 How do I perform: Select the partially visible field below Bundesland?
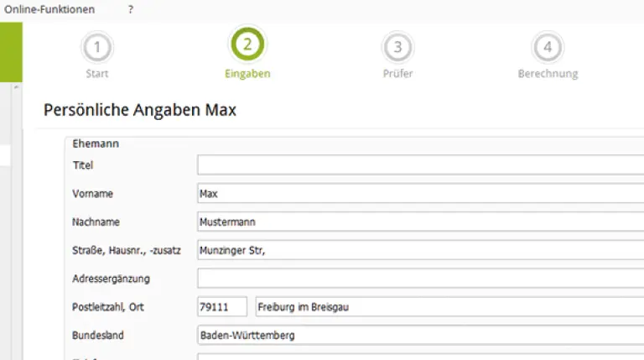pyautogui.click(x=419, y=357)
